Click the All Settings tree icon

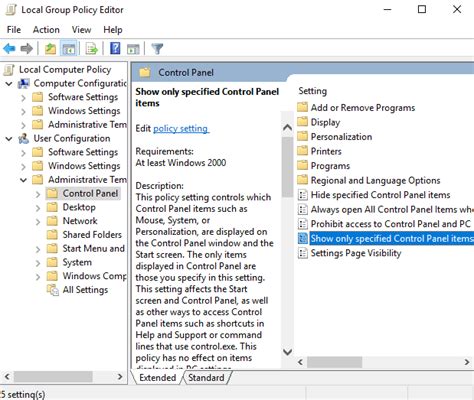53,290
